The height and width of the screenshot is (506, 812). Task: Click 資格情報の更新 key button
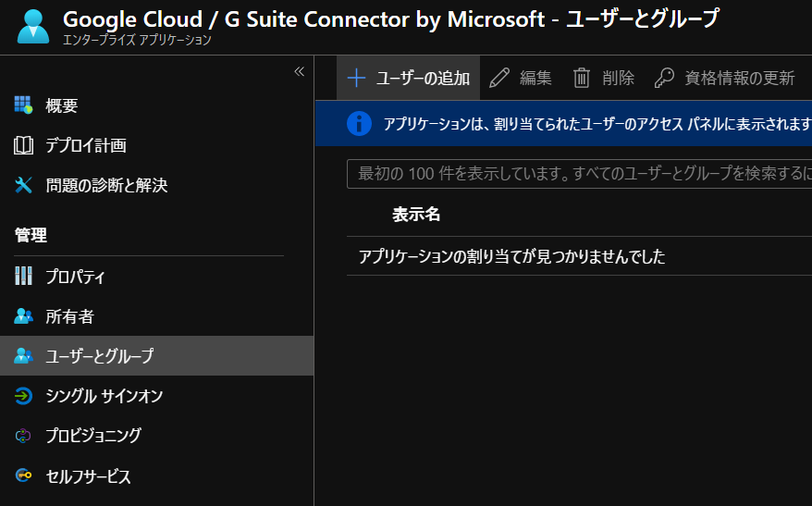(x=724, y=79)
